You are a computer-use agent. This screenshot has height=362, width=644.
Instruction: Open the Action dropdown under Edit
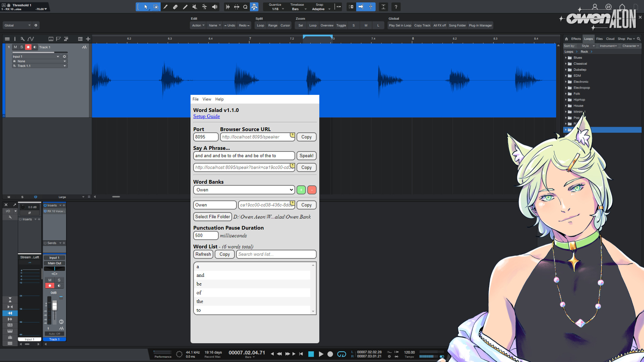click(198, 25)
